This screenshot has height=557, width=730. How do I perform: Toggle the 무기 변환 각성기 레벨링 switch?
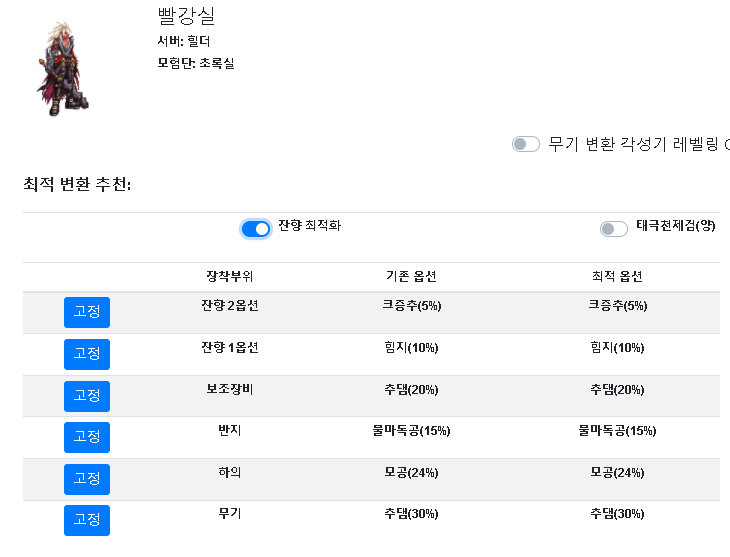pos(526,144)
